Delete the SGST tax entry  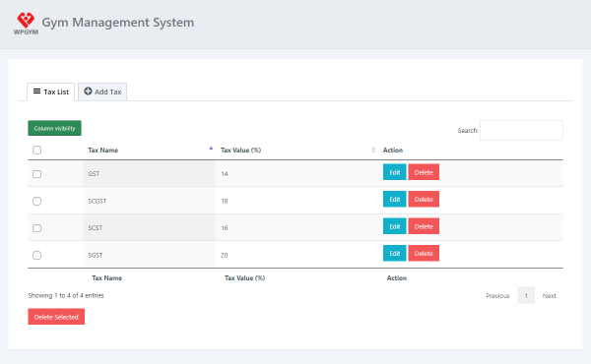tap(424, 254)
